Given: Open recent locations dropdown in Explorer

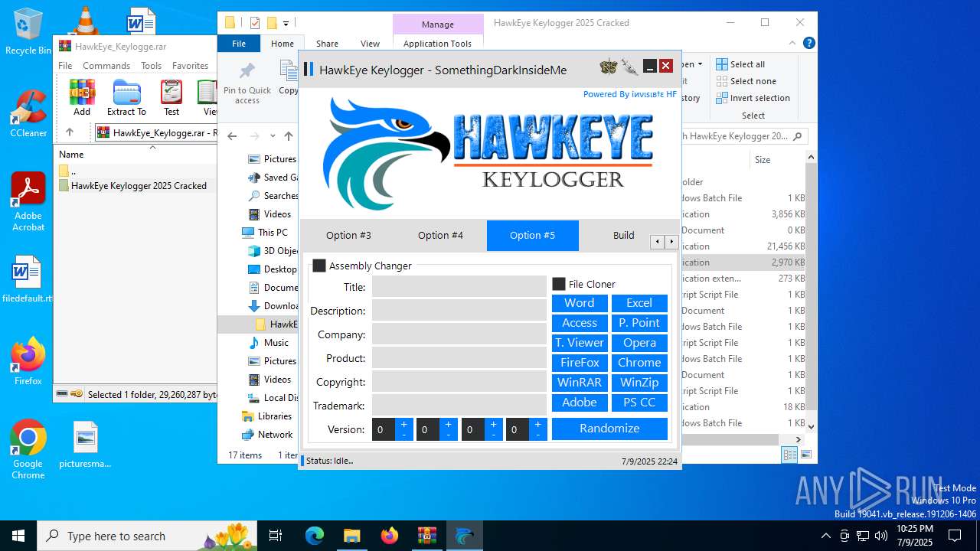Looking at the screenshot, I should point(272,136).
